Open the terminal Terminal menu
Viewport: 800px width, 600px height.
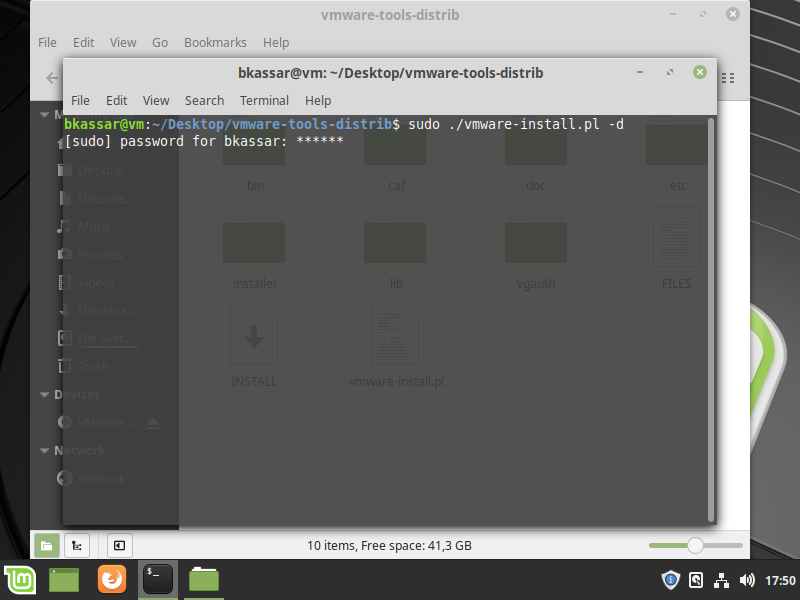coord(264,101)
